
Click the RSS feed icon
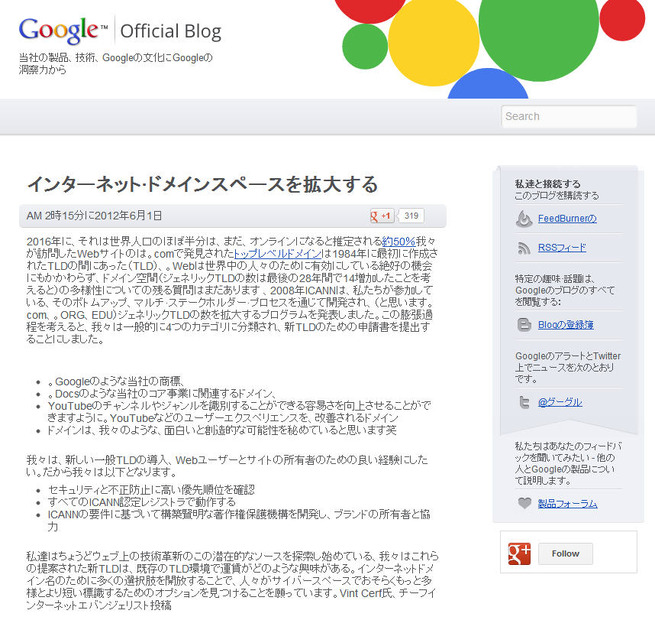(524, 248)
